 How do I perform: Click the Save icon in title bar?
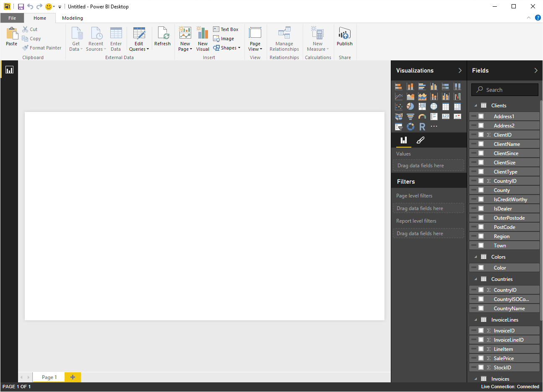tap(21, 7)
